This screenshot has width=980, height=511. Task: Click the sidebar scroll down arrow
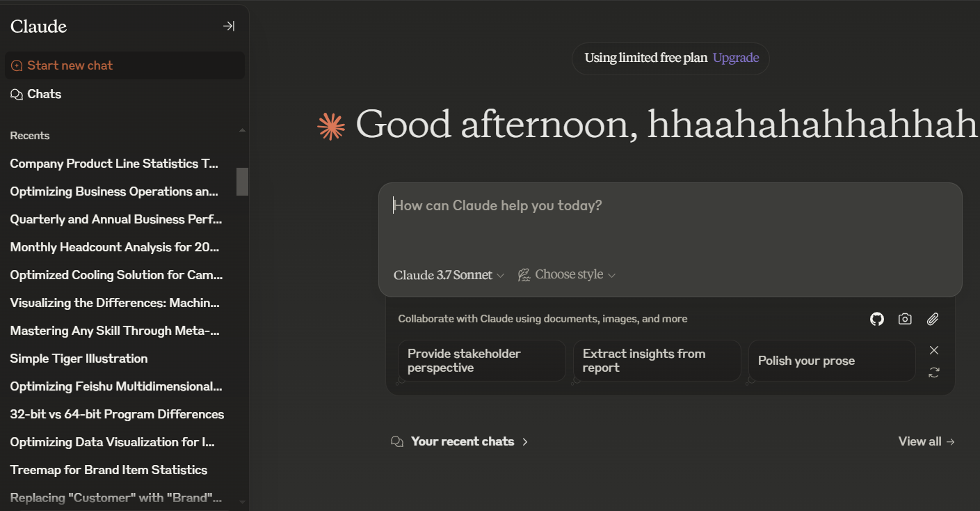[242, 501]
